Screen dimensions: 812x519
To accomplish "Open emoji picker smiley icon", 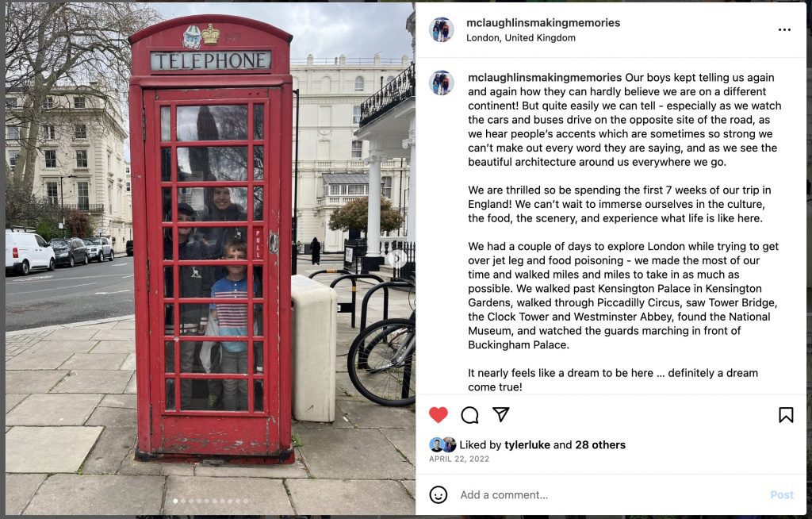I will (438, 494).
